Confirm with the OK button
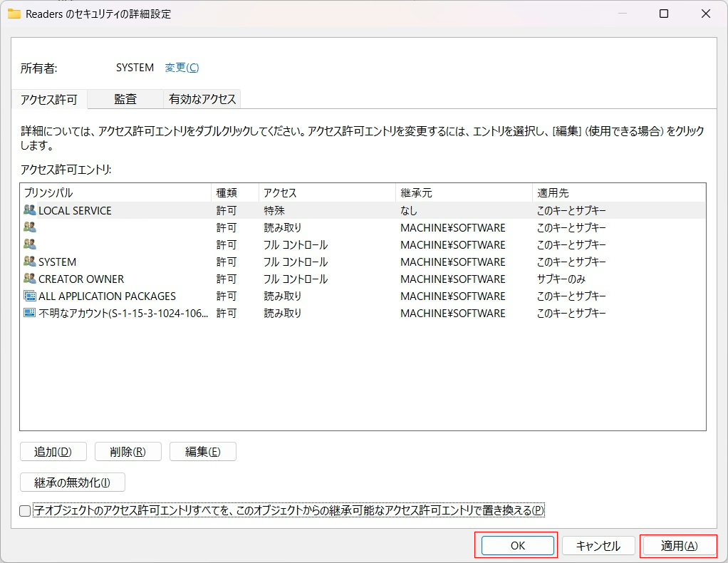The height and width of the screenshot is (563, 728). pyautogui.click(x=518, y=546)
